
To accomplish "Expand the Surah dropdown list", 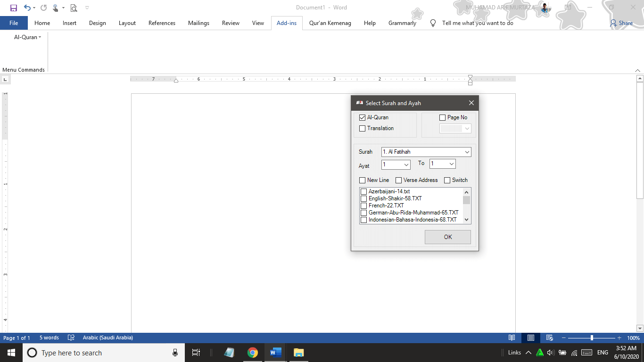I will [x=467, y=152].
